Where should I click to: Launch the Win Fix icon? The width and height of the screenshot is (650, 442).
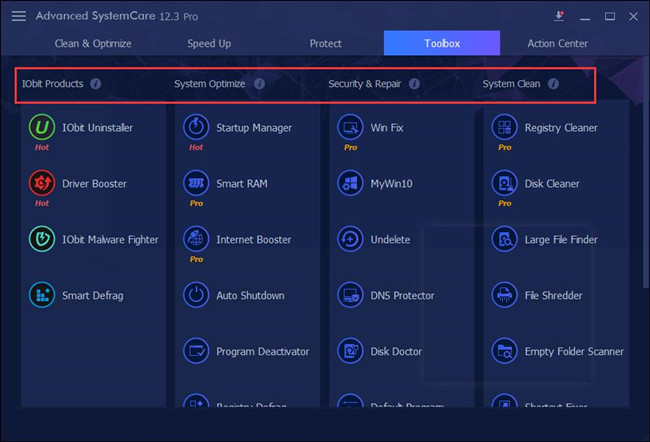click(x=350, y=127)
